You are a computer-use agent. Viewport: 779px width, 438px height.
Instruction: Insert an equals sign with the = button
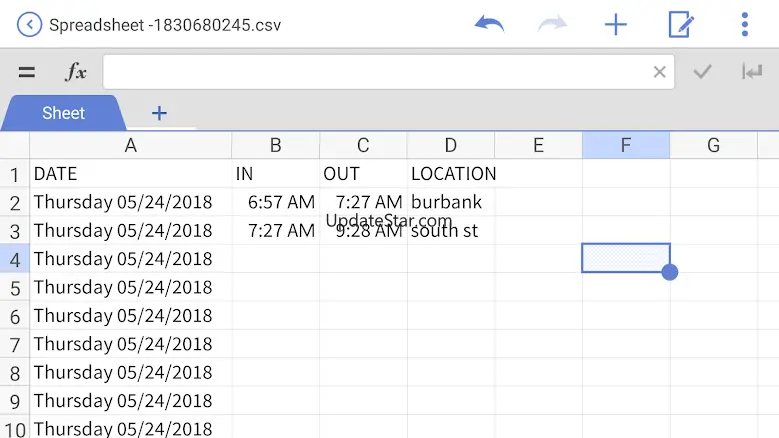pos(27,72)
